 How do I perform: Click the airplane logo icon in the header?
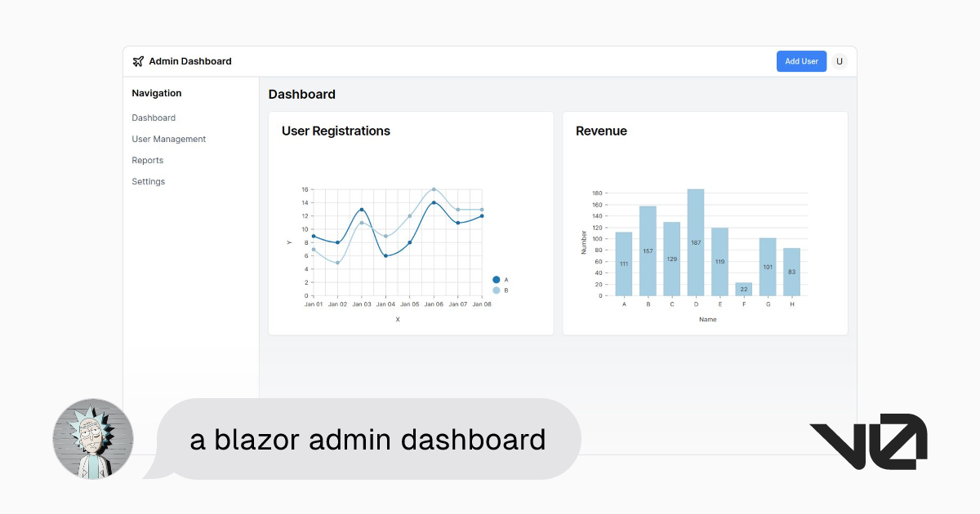(x=139, y=60)
